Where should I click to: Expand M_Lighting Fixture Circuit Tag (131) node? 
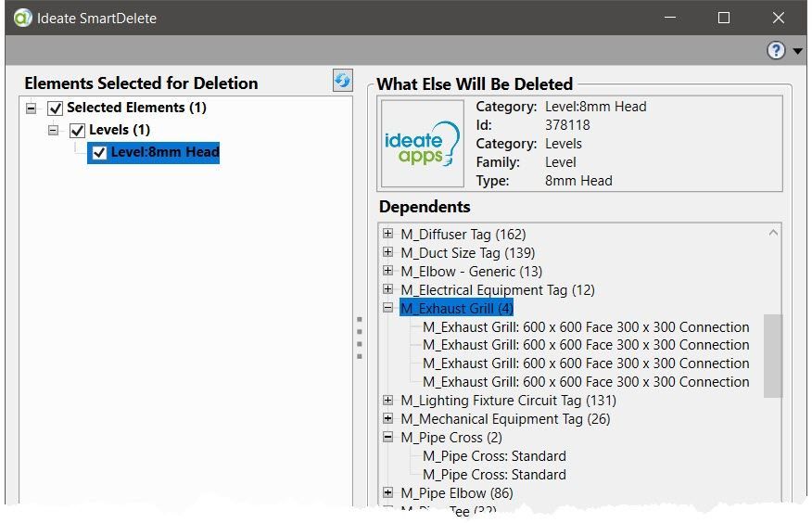pyautogui.click(x=387, y=400)
